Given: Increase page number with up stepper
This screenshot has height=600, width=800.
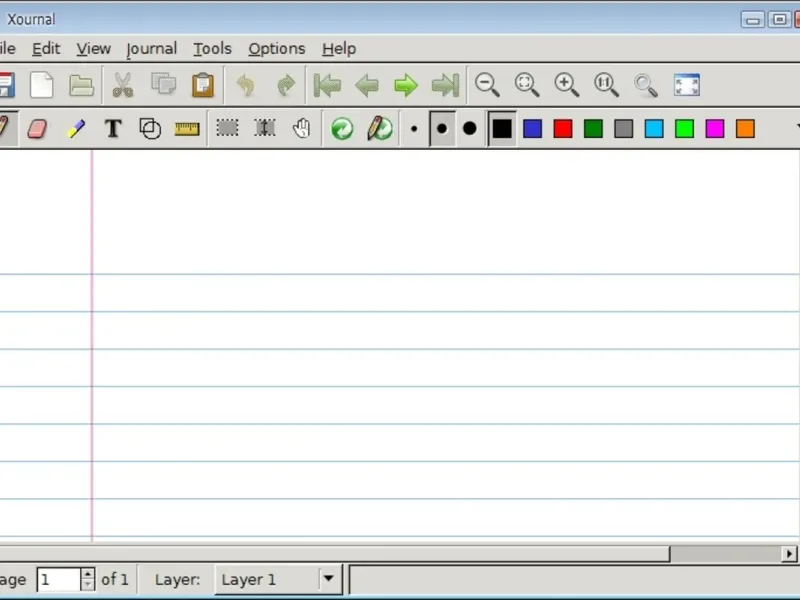Looking at the screenshot, I should (x=88, y=573).
